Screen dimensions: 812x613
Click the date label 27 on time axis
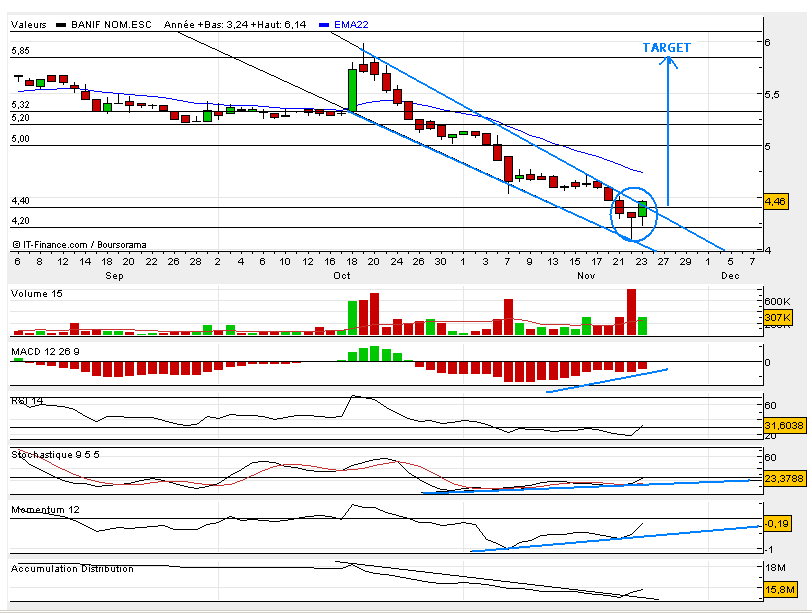(663, 261)
